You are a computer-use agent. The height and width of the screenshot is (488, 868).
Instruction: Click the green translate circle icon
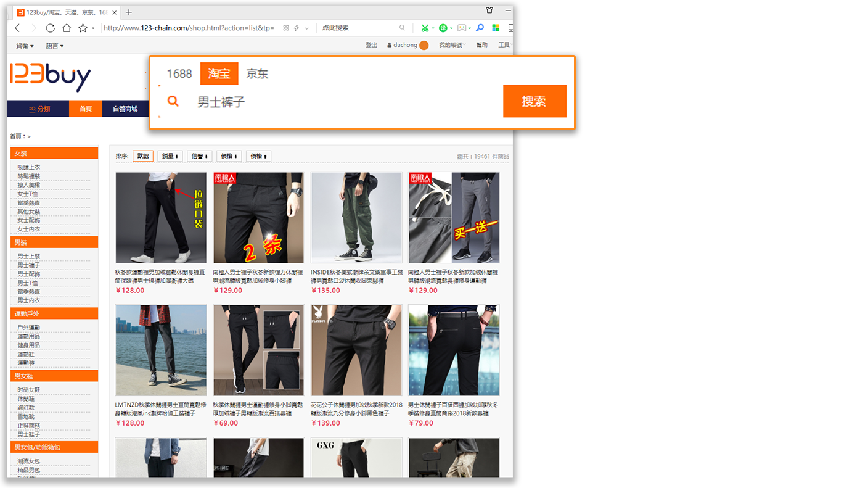click(443, 28)
